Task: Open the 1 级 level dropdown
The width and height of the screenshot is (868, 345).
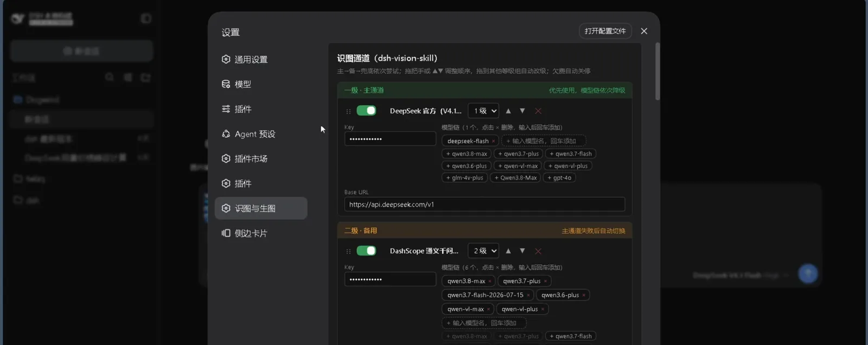Action: click(483, 111)
